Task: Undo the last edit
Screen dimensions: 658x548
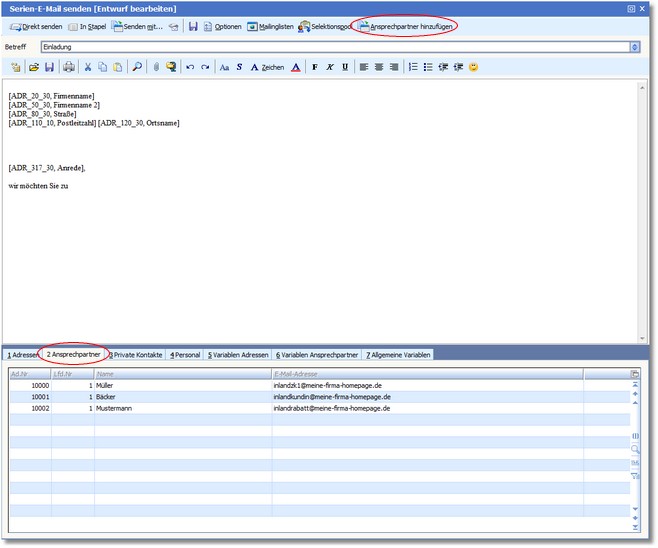Action: point(190,67)
